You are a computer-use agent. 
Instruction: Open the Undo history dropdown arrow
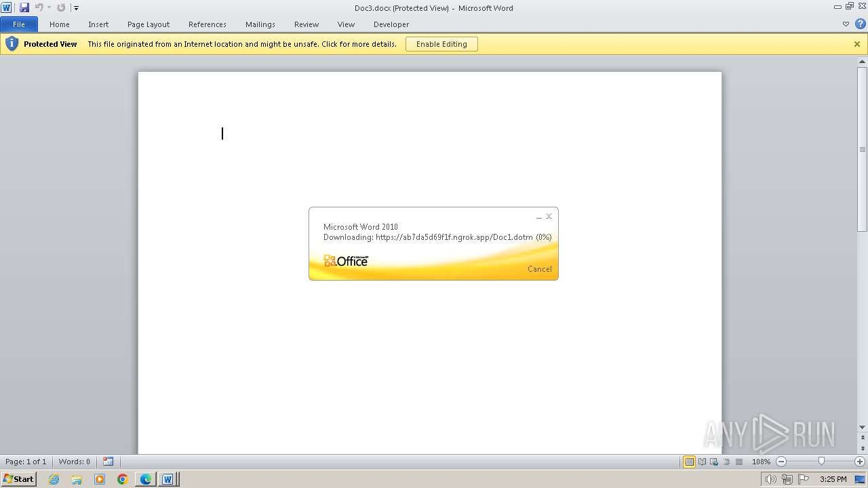pyautogui.click(x=49, y=7)
